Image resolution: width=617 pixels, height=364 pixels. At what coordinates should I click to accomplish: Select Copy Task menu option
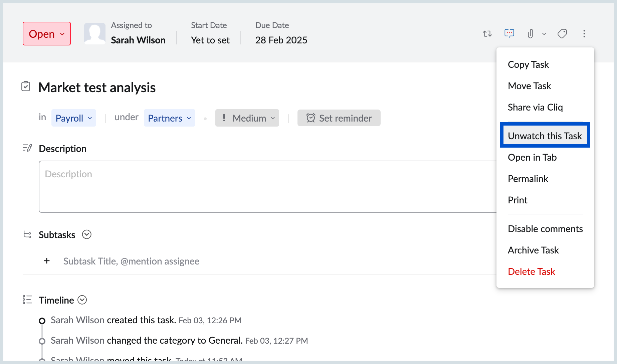click(x=528, y=64)
